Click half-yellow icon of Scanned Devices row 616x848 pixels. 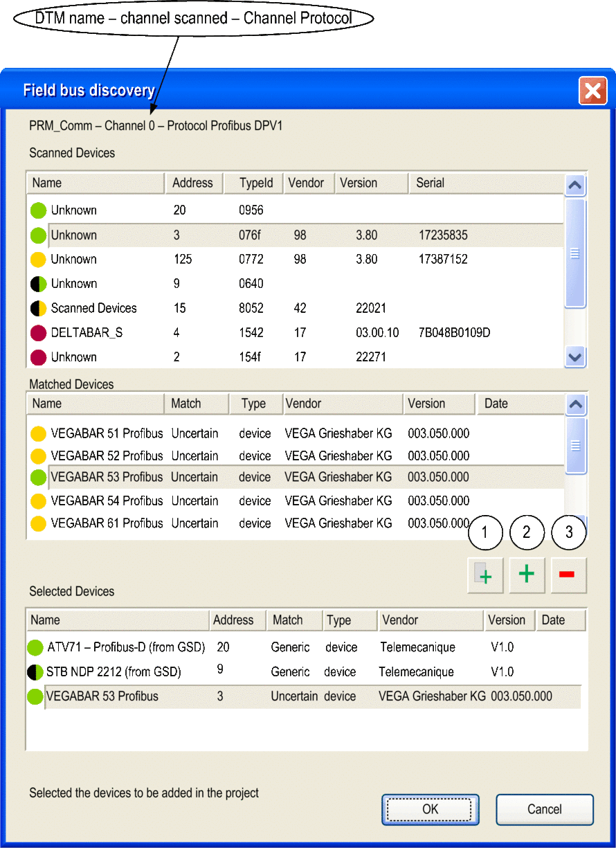point(38,309)
